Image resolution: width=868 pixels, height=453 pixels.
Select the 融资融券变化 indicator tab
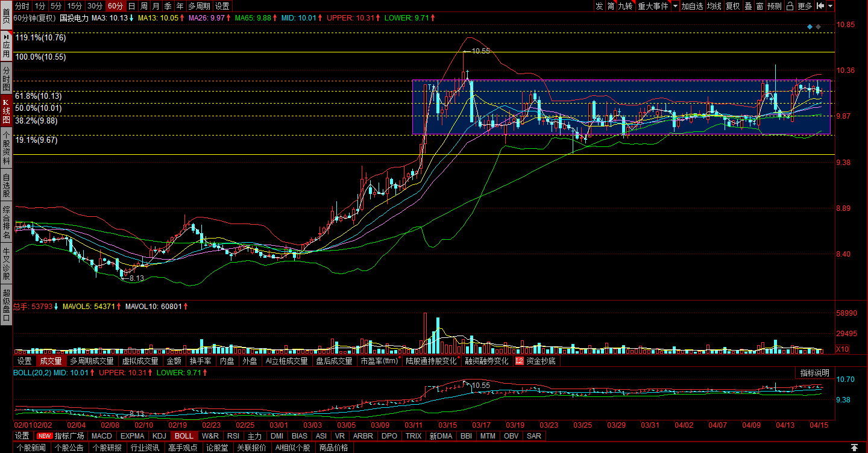point(486,361)
